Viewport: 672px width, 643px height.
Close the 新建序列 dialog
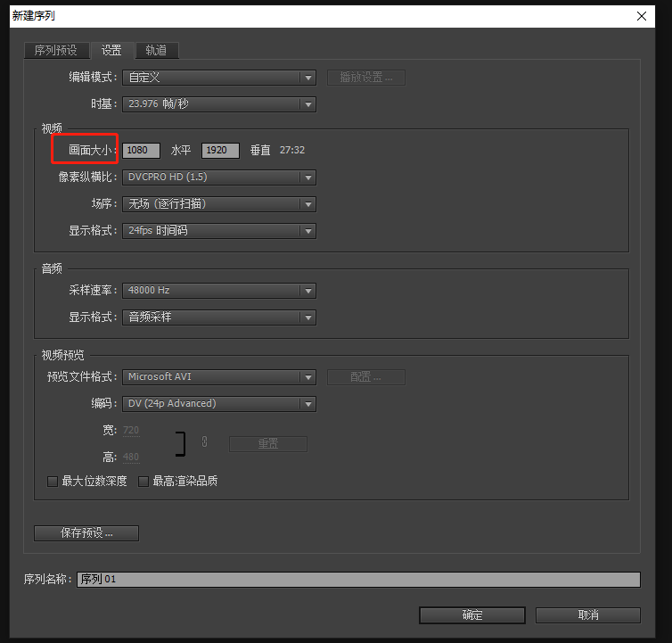642,16
